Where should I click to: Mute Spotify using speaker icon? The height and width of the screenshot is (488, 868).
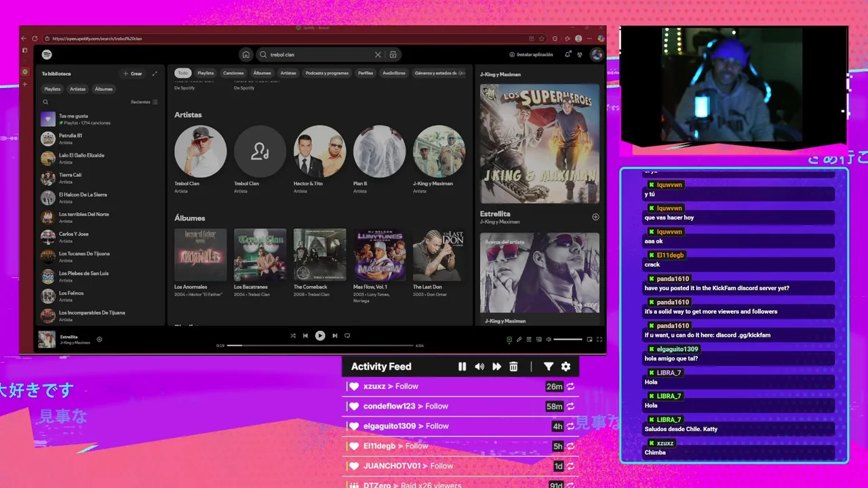[549, 339]
